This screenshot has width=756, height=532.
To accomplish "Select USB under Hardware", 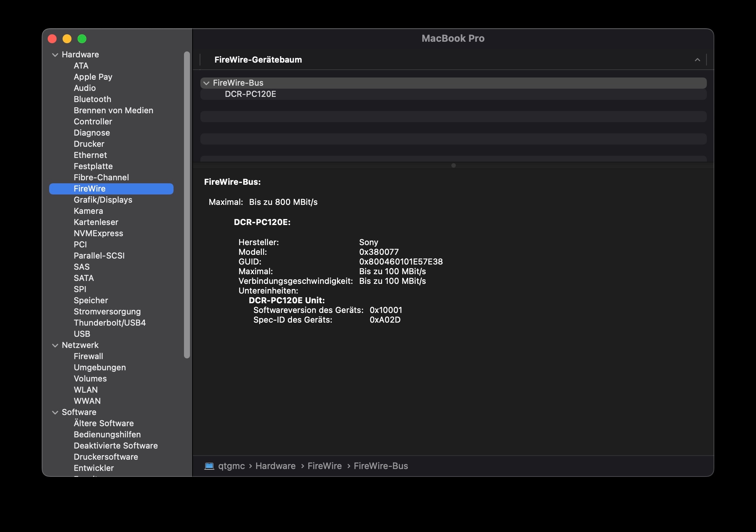I will click(82, 334).
